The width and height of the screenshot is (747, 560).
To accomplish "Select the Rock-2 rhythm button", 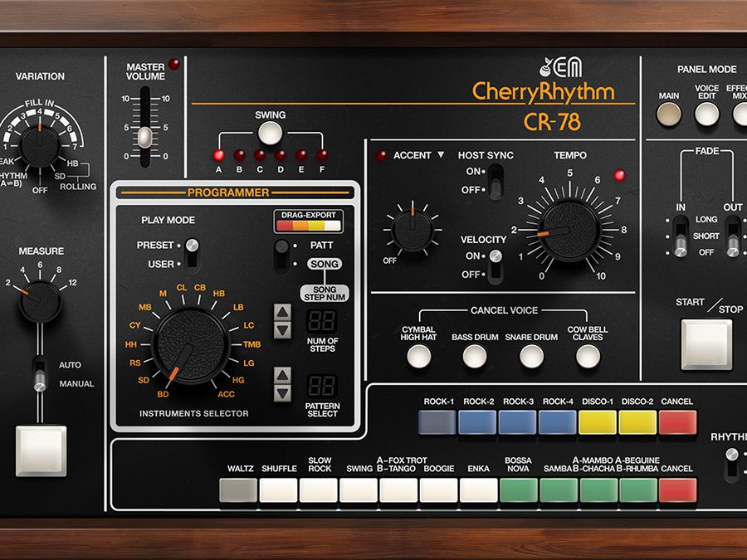I will tap(477, 422).
